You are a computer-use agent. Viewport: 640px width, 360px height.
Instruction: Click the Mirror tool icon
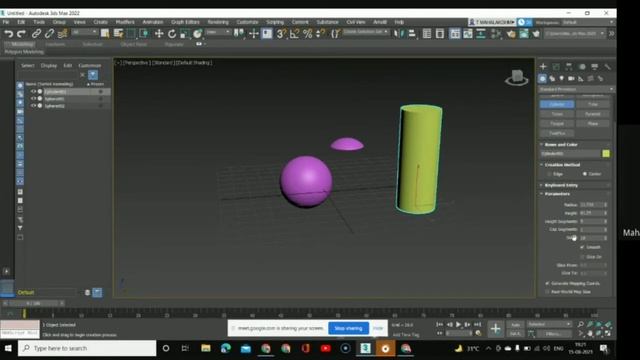pos(398,34)
